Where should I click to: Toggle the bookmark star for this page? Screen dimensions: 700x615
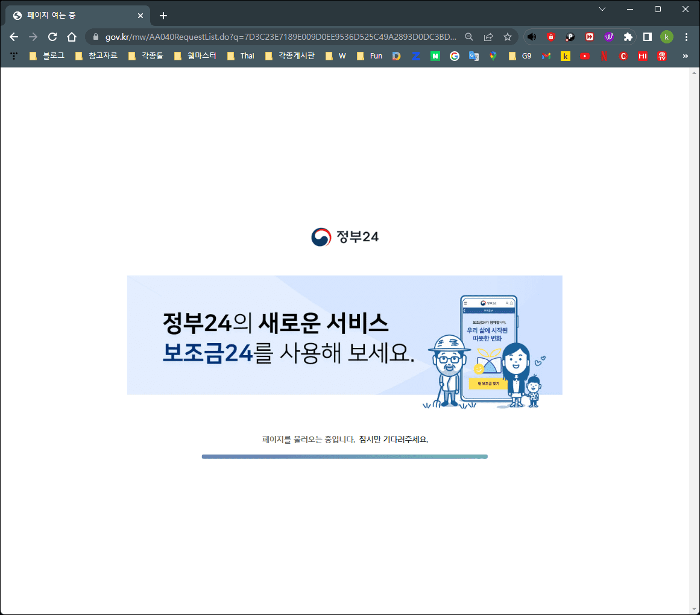(508, 37)
